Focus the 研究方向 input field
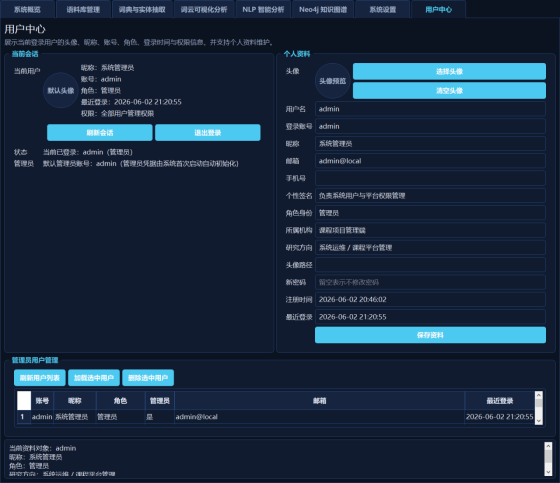 click(430, 248)
